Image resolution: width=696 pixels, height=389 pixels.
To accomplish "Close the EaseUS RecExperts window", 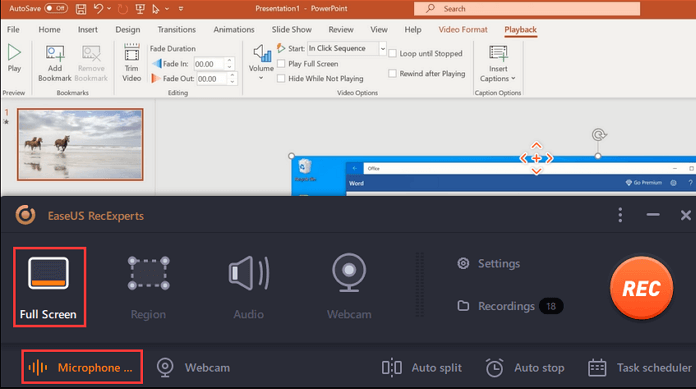I will [685, 215].
